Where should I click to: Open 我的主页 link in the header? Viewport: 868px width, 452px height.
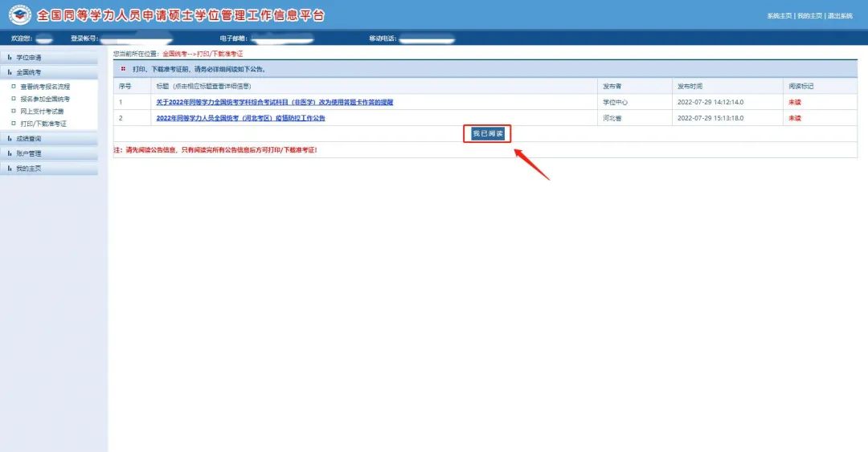810,16
